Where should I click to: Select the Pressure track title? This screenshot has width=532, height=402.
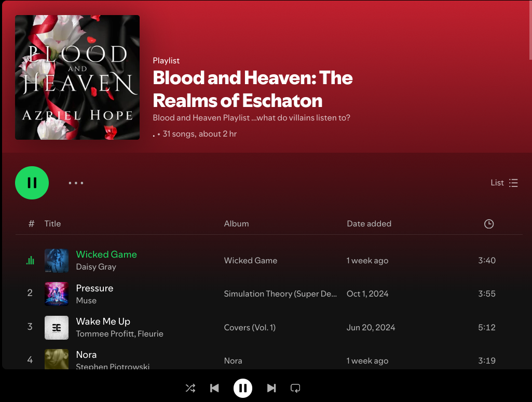click(94, 288)
